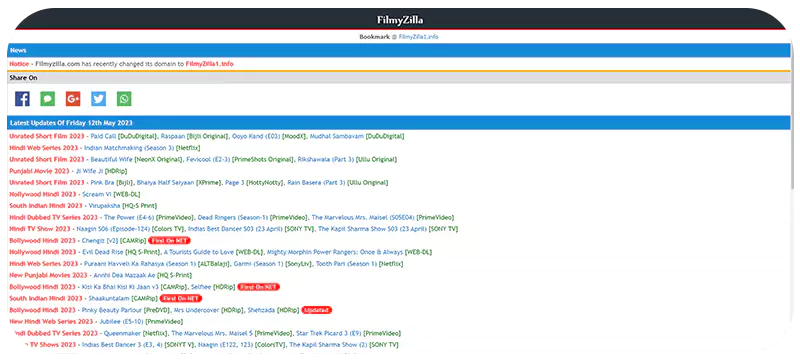This screenshot has width=800, height=360.
Task: Open Indias Best Dancer 3 (E3, 4)
Action: pyautogui.click(x=122, y=345)
